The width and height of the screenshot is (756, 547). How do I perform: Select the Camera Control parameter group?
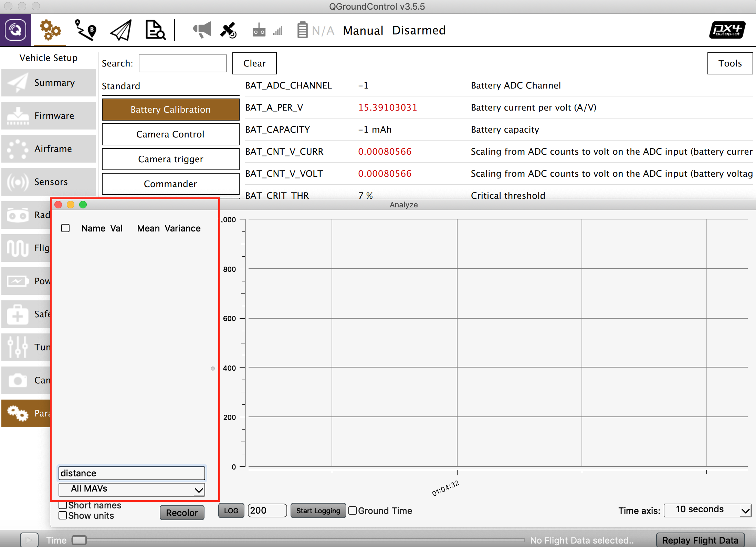170,134
